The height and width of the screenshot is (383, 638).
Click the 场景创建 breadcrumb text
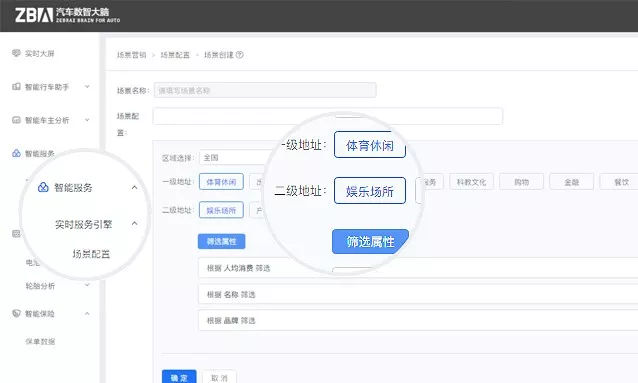click(218, 55)
